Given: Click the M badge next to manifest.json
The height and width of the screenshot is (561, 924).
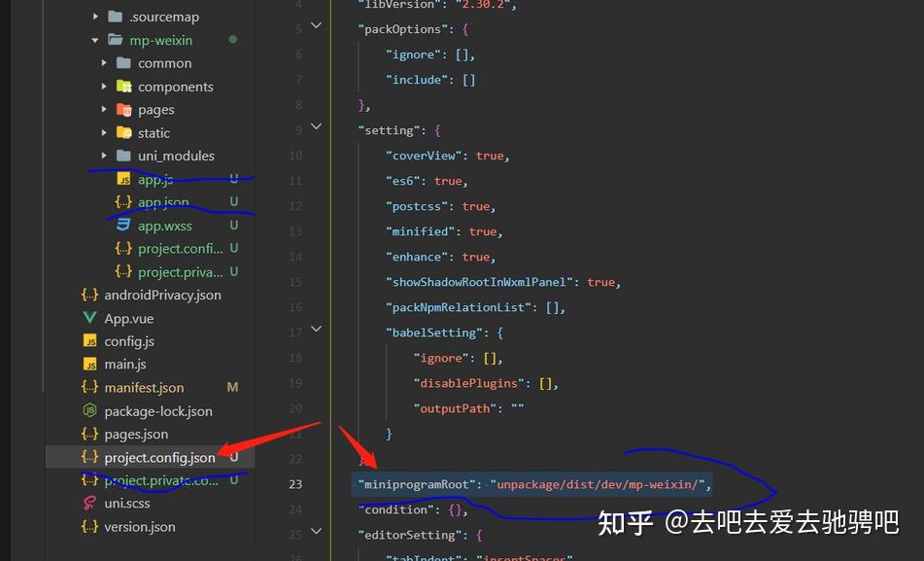Looking at the screenshot, I should 231,387.
